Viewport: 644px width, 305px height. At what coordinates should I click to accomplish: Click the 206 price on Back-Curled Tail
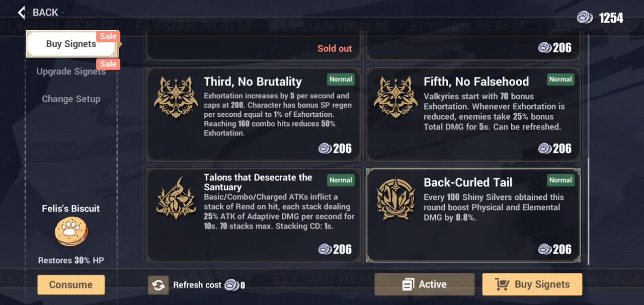[555, 249]
